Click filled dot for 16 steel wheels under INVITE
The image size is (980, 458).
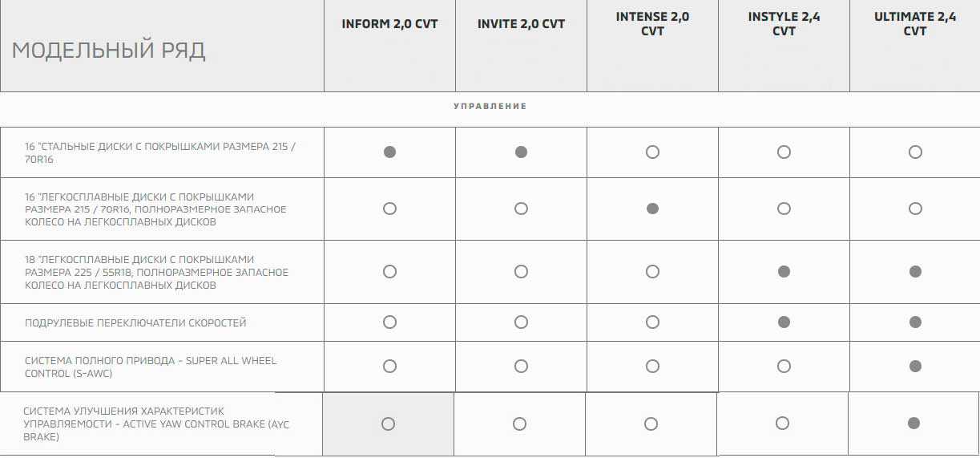(x=521, y=152)
